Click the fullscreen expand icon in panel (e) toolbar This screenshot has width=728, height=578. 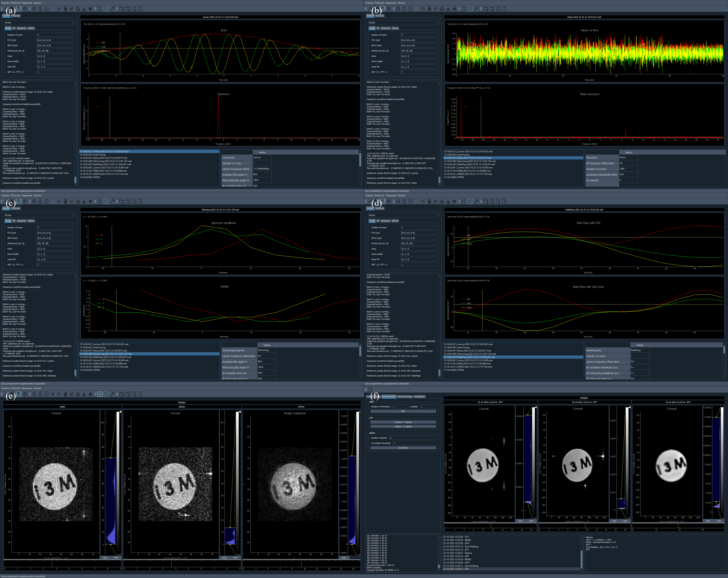coord(100,394)
